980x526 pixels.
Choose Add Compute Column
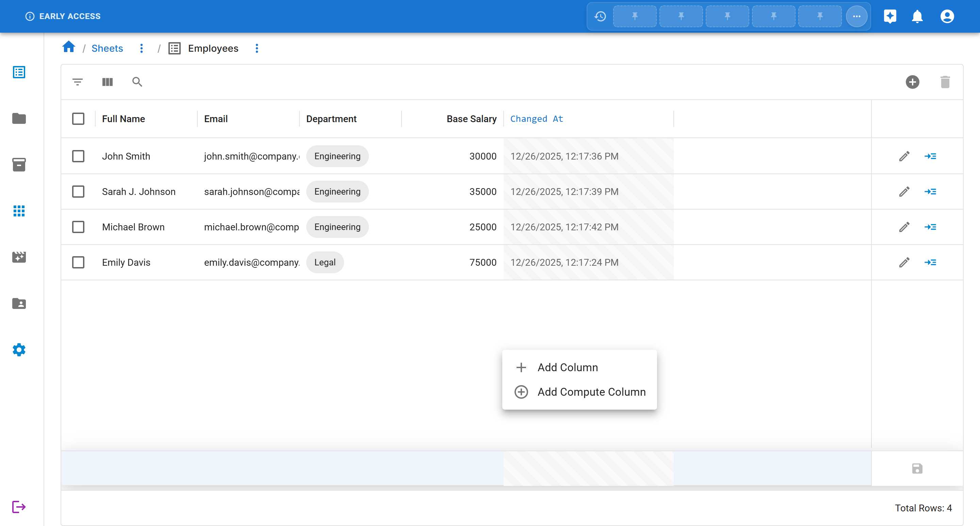(591, 392)
